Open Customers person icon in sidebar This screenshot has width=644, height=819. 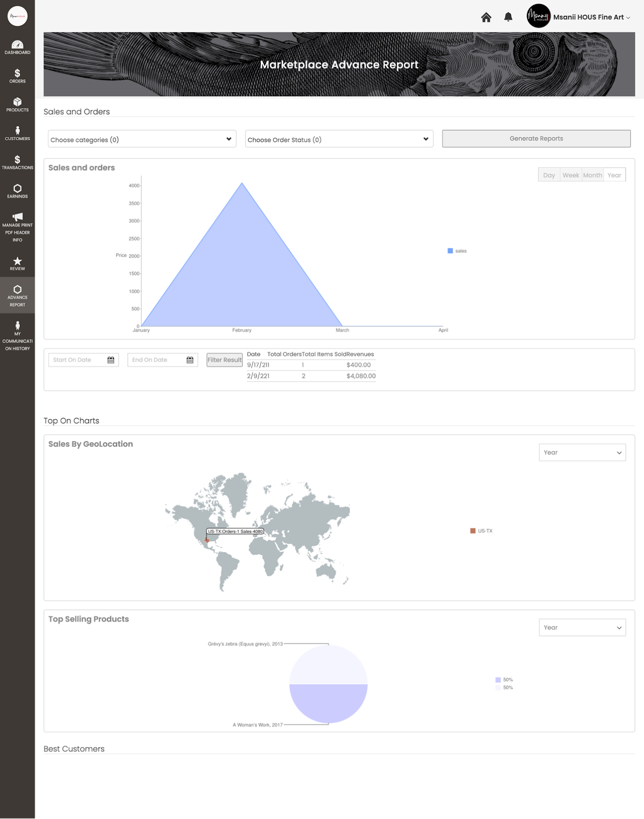17,131
